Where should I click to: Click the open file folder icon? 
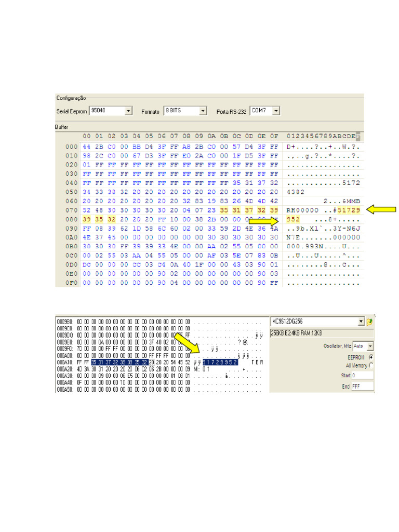(369, 321)
